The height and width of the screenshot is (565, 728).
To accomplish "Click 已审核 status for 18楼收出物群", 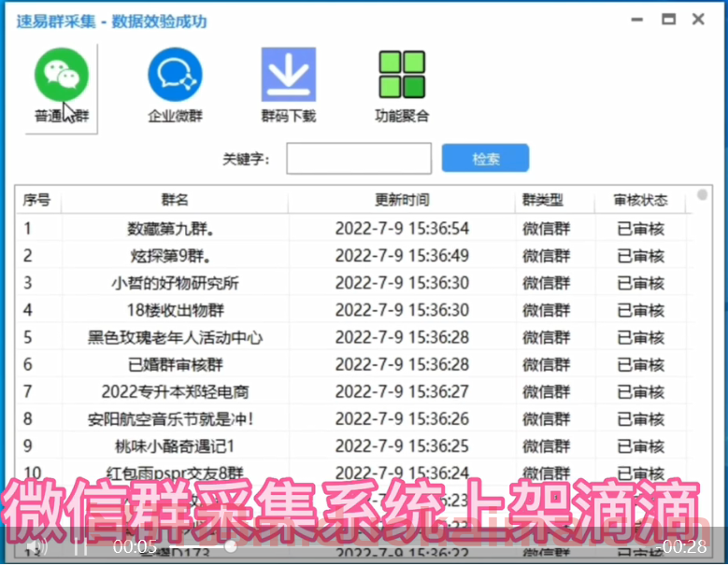I will (x=641, y=310).
